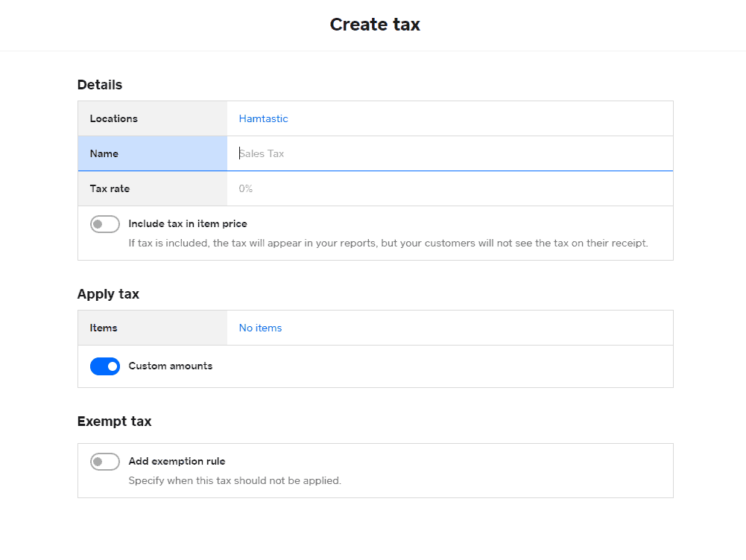
Task: Click the Include tax in item price label
Action: (188, 223)
